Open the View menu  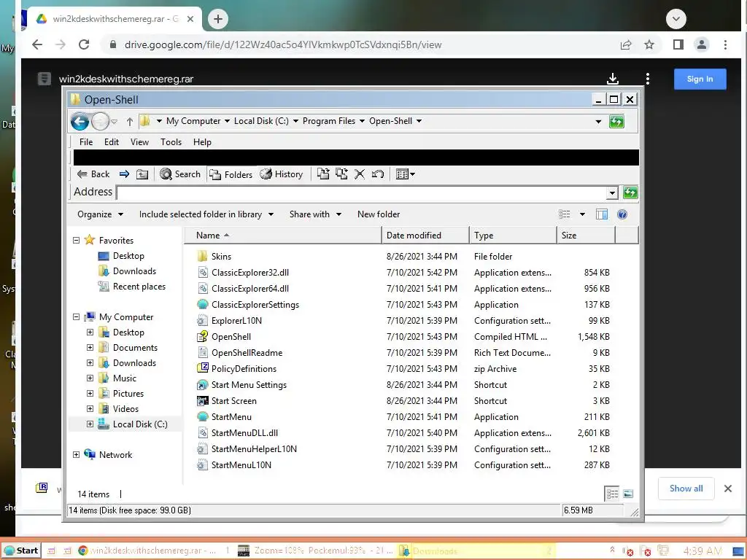(139, 142)
